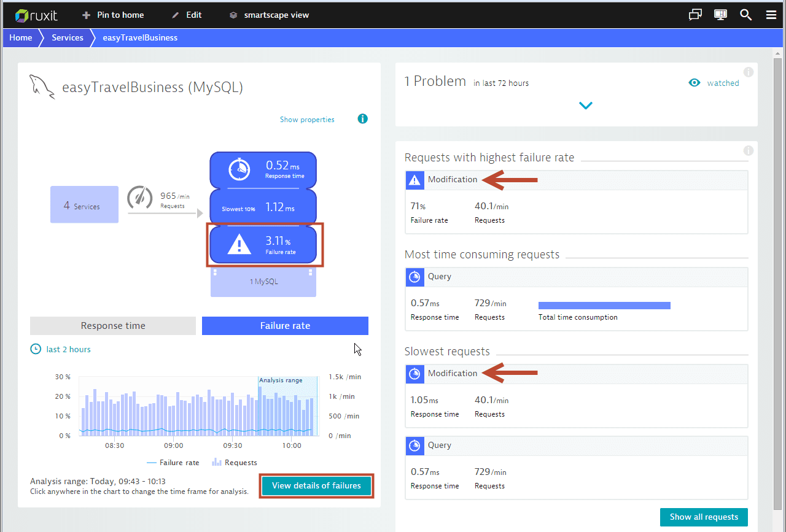786x532 pixels.
Task: Open Query under most time consuming requests
Action: click(440, 276)
